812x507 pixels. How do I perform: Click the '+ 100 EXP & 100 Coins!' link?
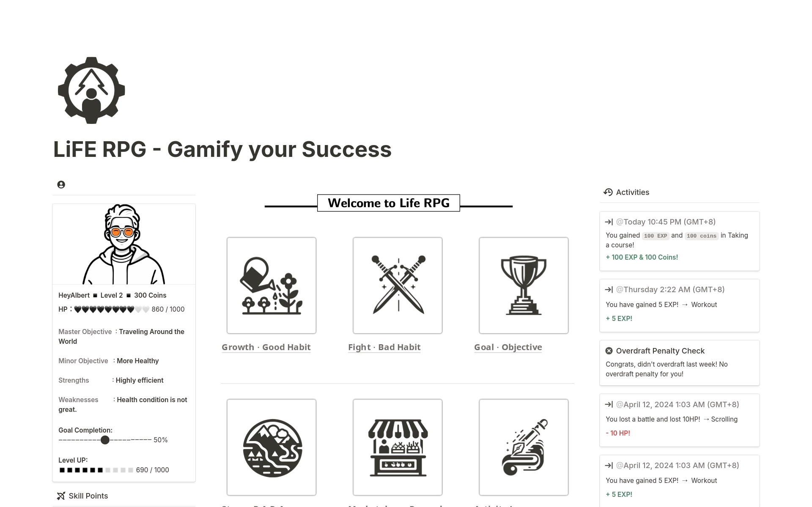pyautogui.click(x=642, y=257)
